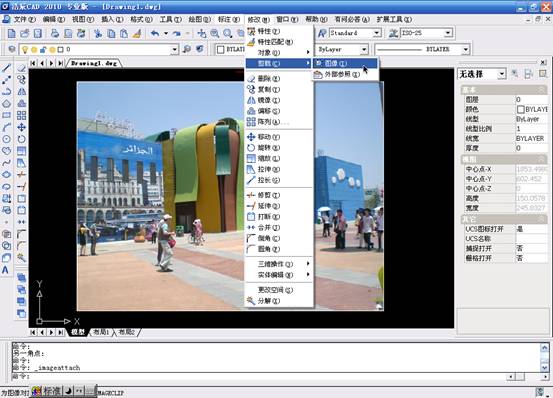
Task: Toggle the UCS图标打开 property value
Action: pos(531,229)
